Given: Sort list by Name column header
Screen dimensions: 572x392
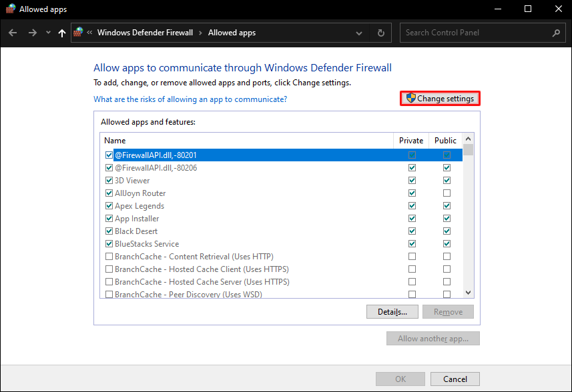Looking at the screenshot, I should (246, 141).
